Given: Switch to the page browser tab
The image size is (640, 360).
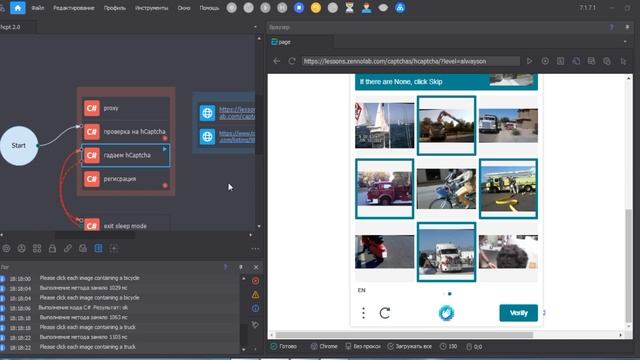Looking at the screenshot, I should click(x=282, y=42).
